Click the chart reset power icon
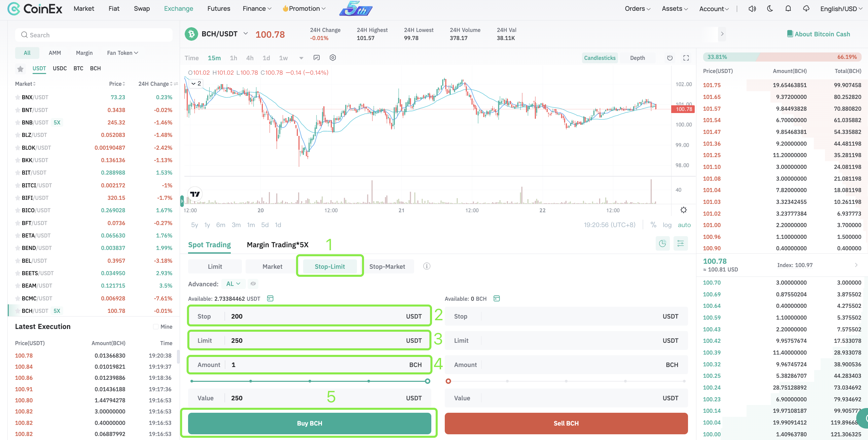Image resolution: width=868 pixels, height=440 pixels. pos(670,58)
